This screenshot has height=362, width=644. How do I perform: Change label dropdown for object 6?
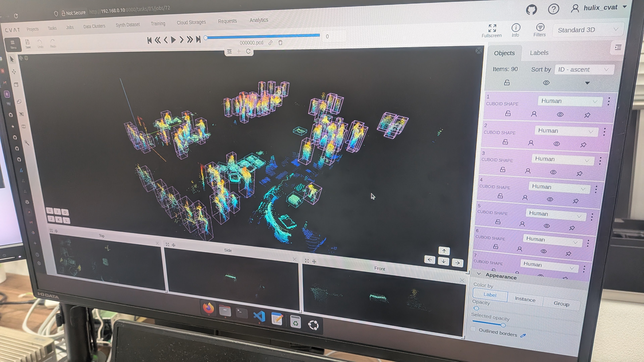point(553,240)
